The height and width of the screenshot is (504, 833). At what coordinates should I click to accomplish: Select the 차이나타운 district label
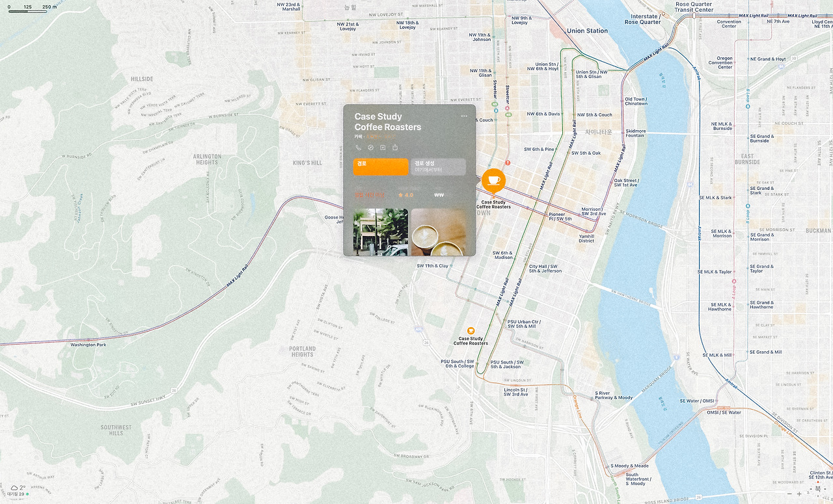pos(598,131)
